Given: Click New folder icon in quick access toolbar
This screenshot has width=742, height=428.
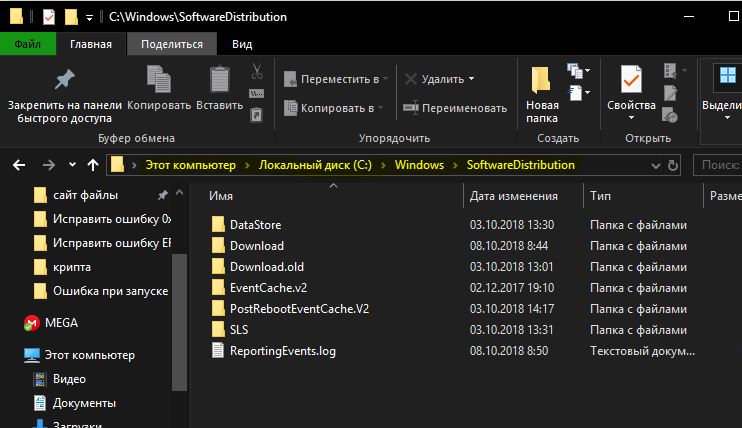Looking at the screenshot, I should point(71,17).
